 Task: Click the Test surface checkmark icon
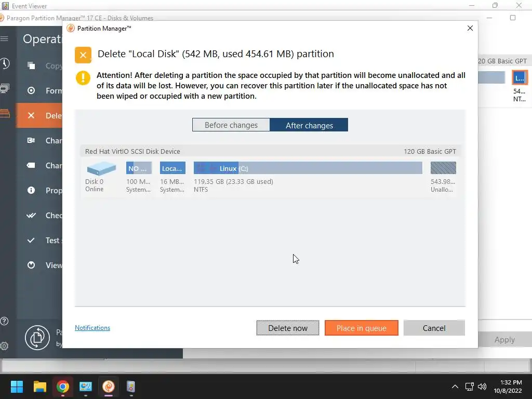click(x=31, y=240)
